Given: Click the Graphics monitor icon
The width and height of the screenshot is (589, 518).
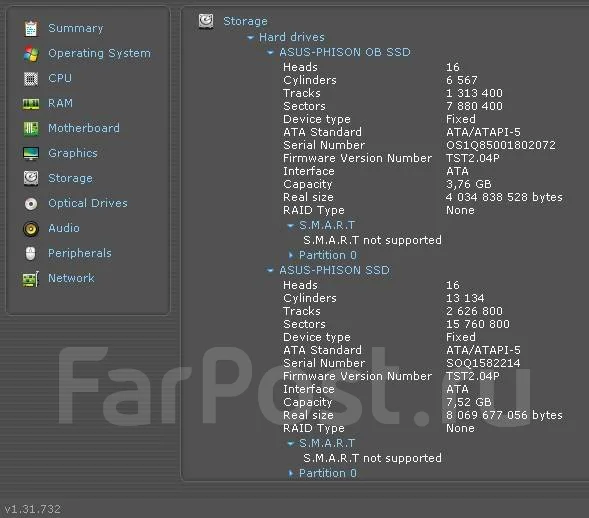Looking at the screenshot, I should 31,153.
